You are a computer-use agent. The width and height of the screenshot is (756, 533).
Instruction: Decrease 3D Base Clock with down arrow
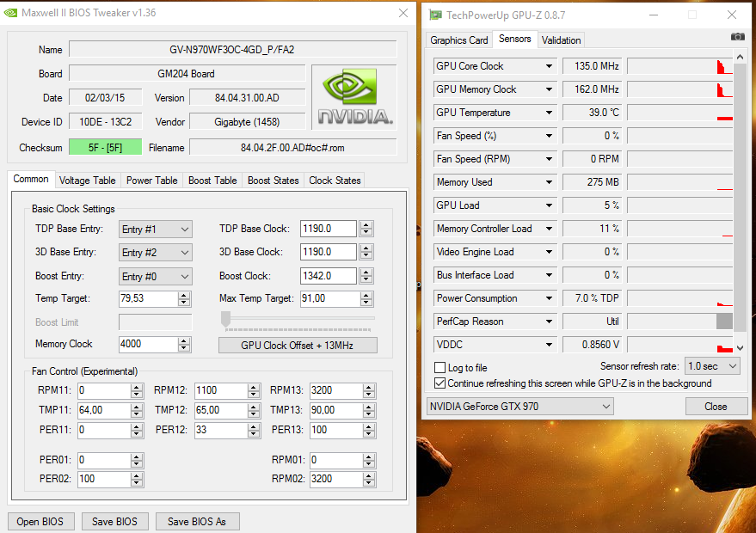(366, 255)
